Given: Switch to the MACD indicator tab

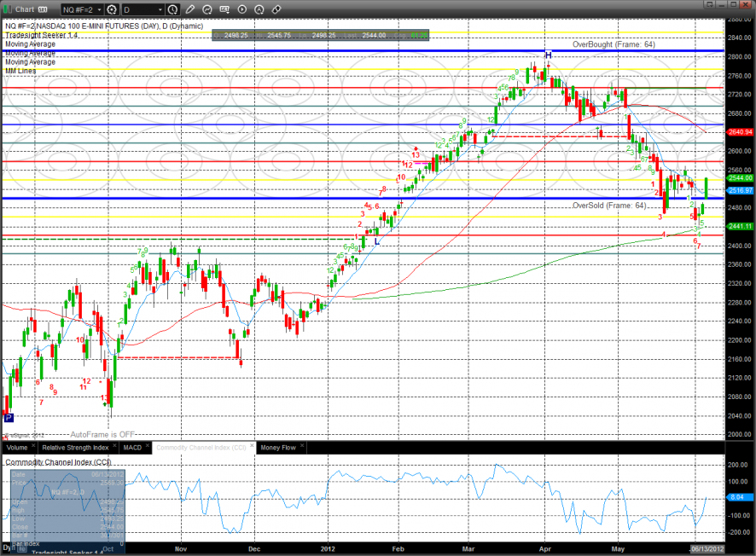Looking at the screenshot, I should coord(132,447).
